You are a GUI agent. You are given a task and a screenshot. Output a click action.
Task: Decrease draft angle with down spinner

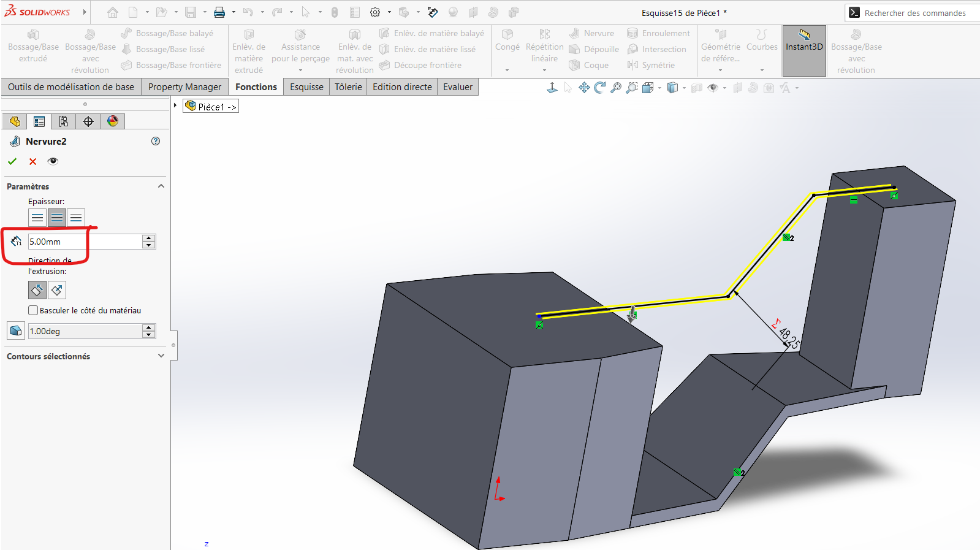149,335
